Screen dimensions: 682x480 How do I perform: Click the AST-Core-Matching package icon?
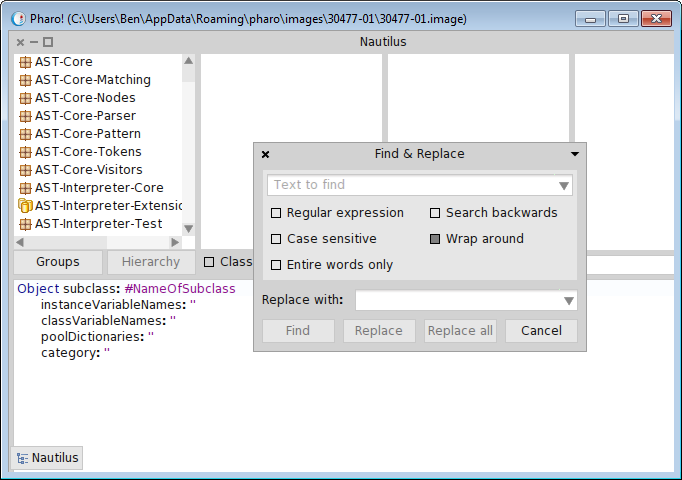[x=25, y=80]
